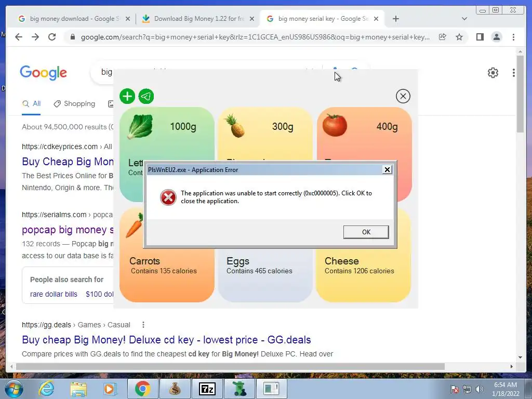Click 'Contains 465 calories' text
Screen dimensions: 532x399
click(x=259, y=271)
